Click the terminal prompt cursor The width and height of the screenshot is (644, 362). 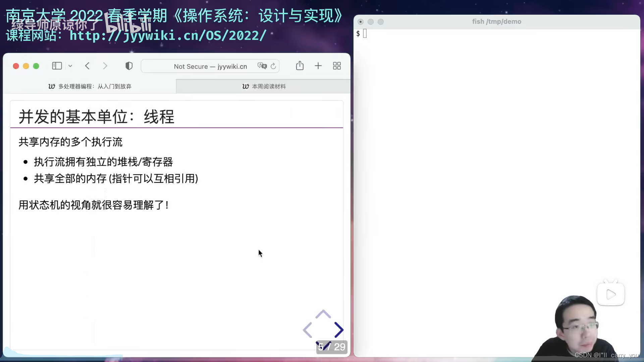pos(365,34)
